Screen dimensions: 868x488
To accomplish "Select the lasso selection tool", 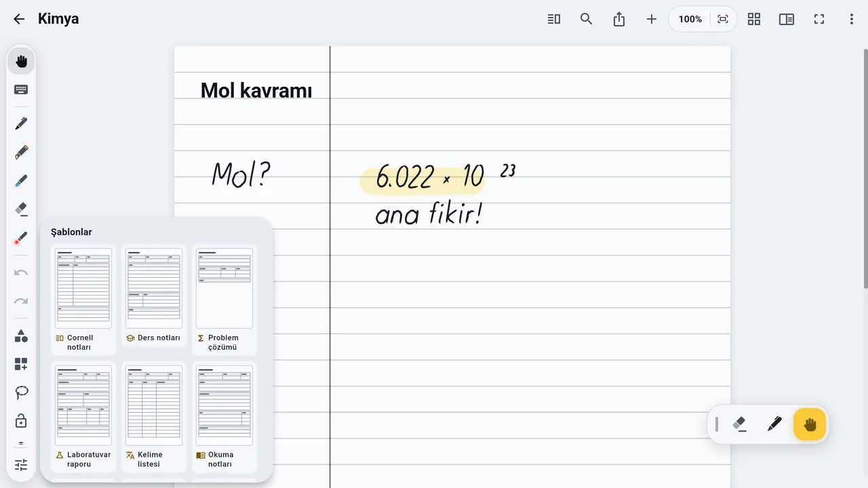I will point(21,392).
